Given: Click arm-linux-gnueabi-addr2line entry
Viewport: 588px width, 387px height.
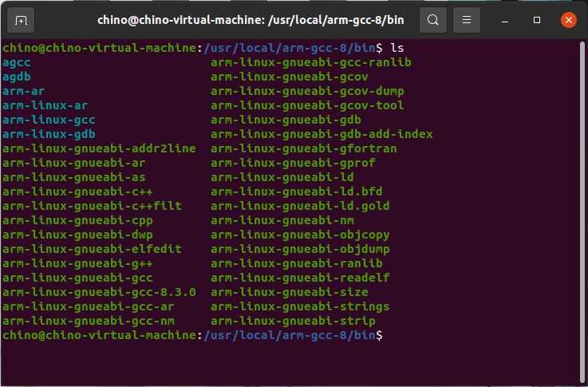Looking at the screenshot, I should click(99, 148).
